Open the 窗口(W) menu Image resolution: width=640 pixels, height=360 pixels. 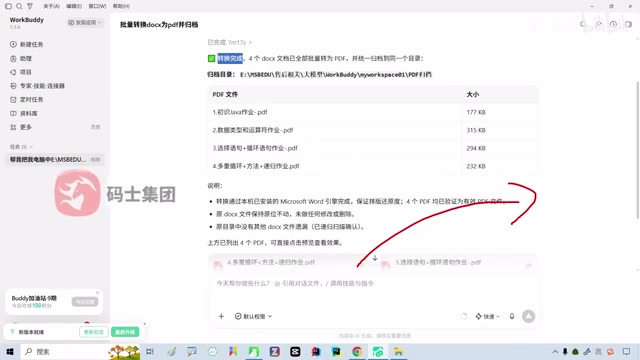[x=97, y=6]
